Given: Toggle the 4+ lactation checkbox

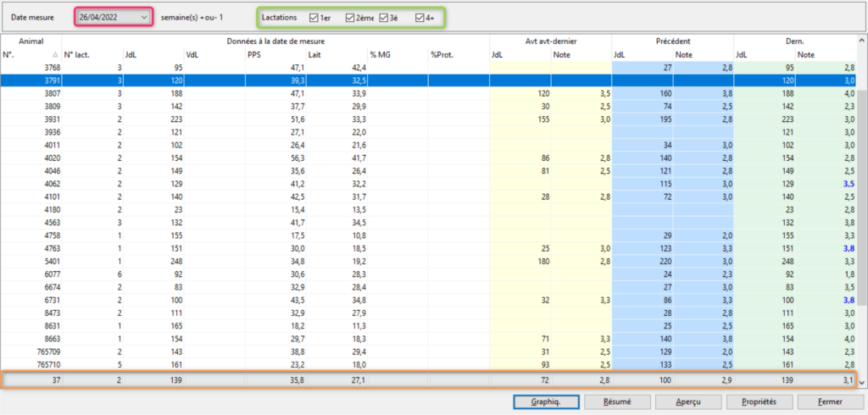Looking at the screenshot, I should tap(420, 17).
